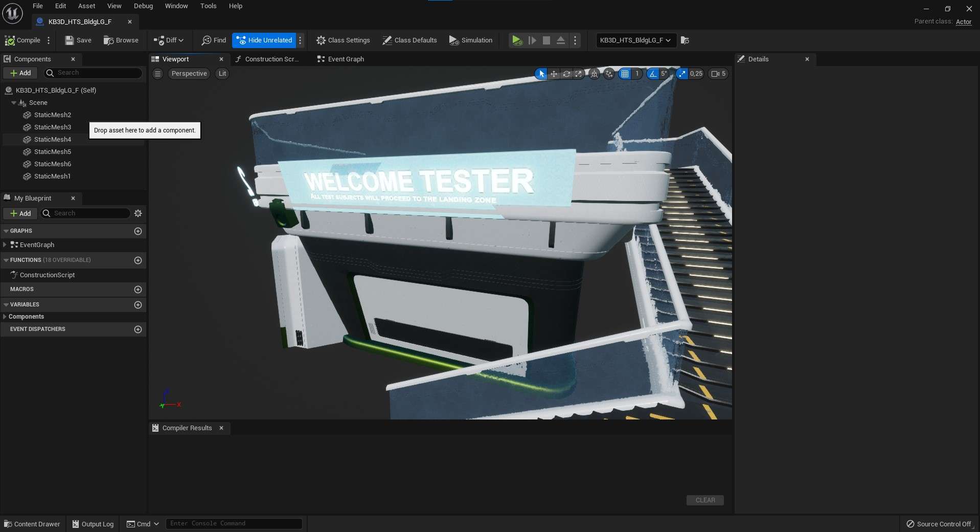The image size is (980, 532).
Task: Save the blueprint asset
Action: pos(78,40)
